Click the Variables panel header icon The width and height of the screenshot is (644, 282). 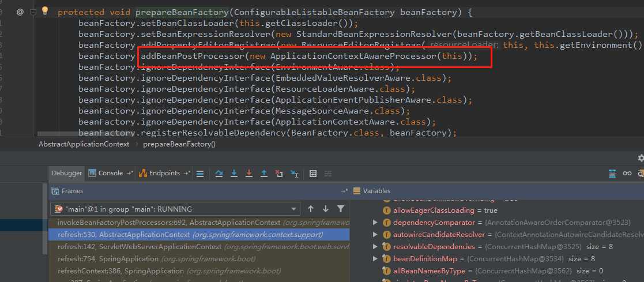pyautogui.click(x=356, y=191)
